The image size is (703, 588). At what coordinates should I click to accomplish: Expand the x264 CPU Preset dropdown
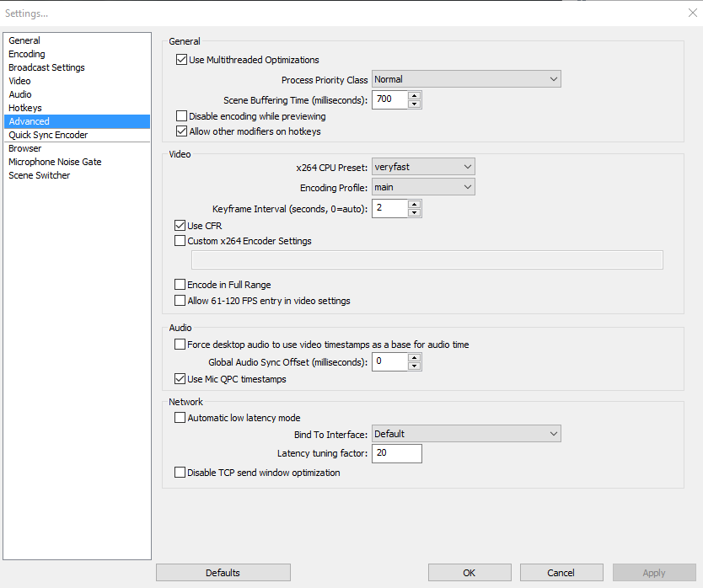pos(423,167)
